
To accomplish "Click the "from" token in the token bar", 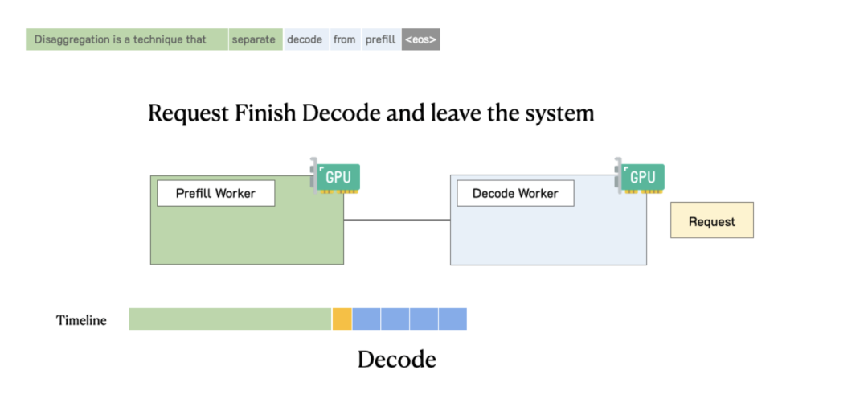I will [x=344, y=39].
